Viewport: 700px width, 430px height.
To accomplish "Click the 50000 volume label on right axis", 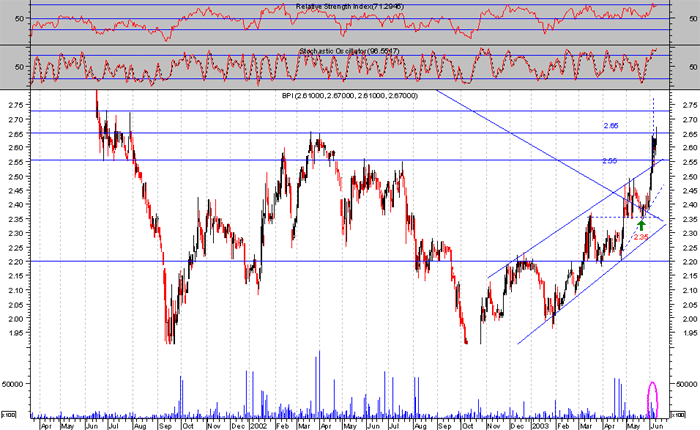I will pos(687,384).
